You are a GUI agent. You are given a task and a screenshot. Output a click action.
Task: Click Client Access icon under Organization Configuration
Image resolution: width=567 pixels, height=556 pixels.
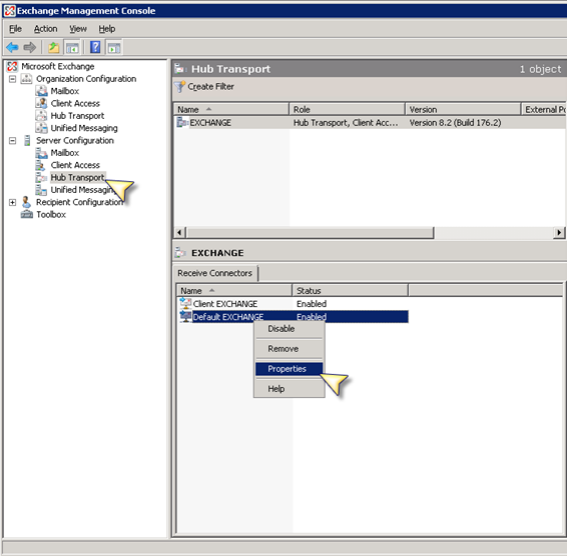tap(41, 103)
